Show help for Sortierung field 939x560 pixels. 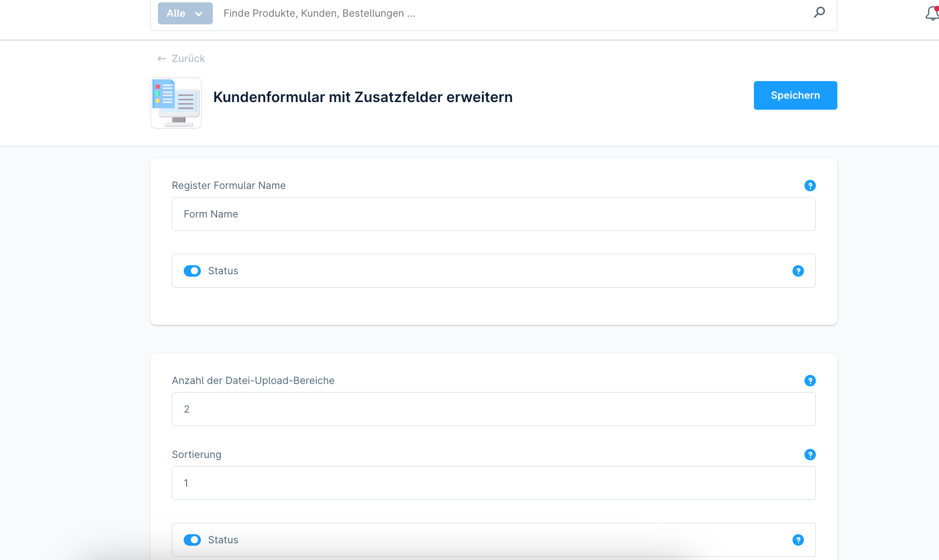tap(810, 455)
